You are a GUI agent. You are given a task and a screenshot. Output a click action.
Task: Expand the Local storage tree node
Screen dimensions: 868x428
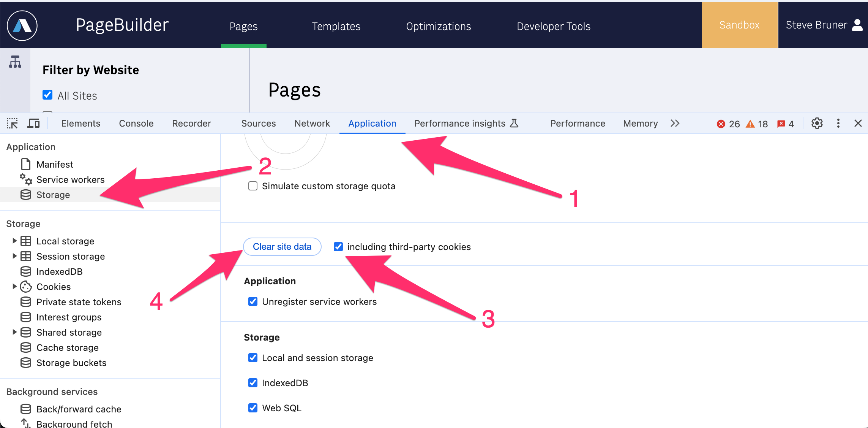click(14, 241)
